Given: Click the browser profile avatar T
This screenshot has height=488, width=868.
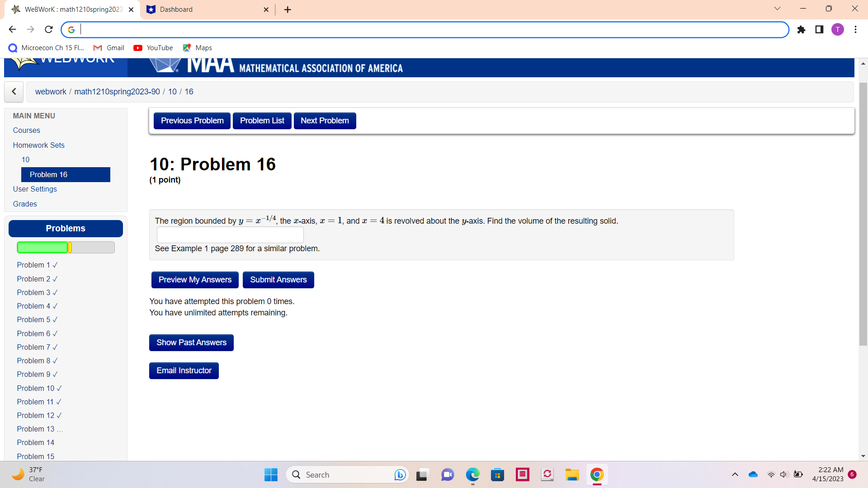Looking at the screenshot, I should pyautogui.click(x=838, y=29).
